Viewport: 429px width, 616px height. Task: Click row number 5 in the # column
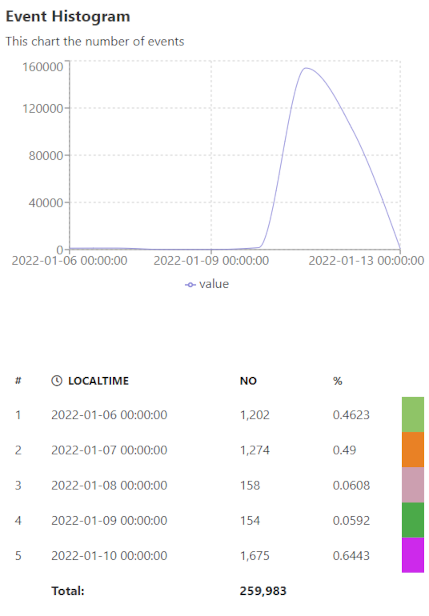click(x=18, y=556)
